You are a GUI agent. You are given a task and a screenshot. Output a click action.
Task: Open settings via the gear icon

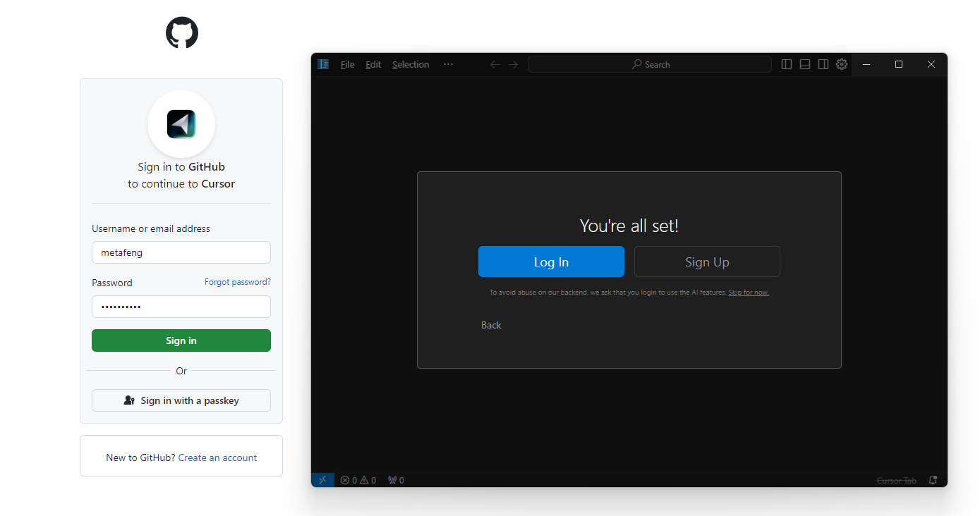pos(842,64)
